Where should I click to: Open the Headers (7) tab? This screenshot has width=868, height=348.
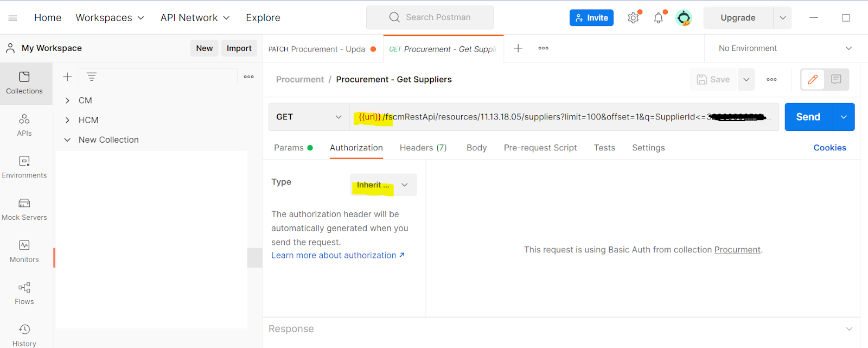[423, 148]
